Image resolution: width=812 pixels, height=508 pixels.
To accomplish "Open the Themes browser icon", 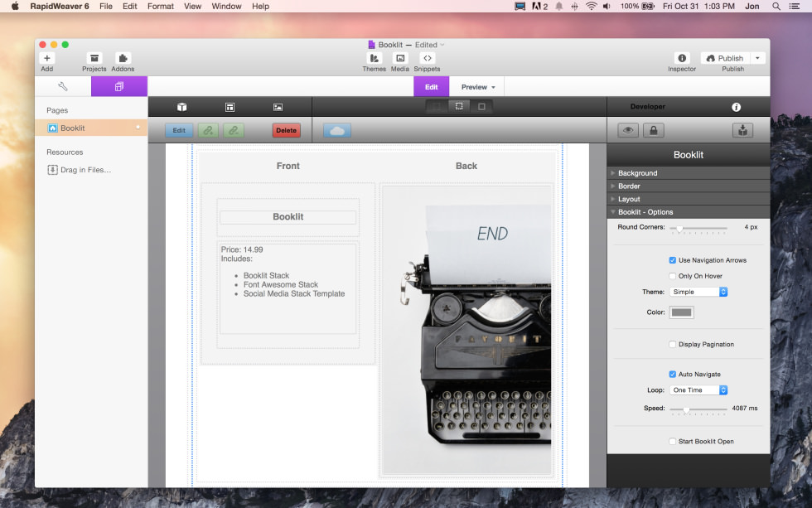I will pyautogui.click(x=374, y=58).
